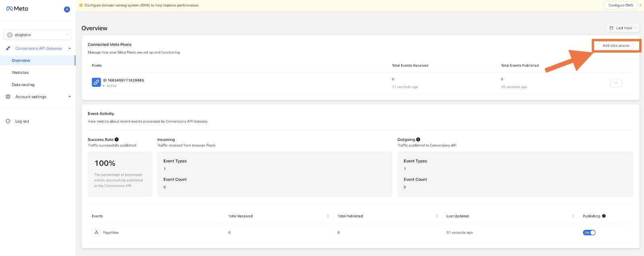Viewport: 644px width, 256px height.
Task: Click the Configure DNS button
Action: point(621,5)
